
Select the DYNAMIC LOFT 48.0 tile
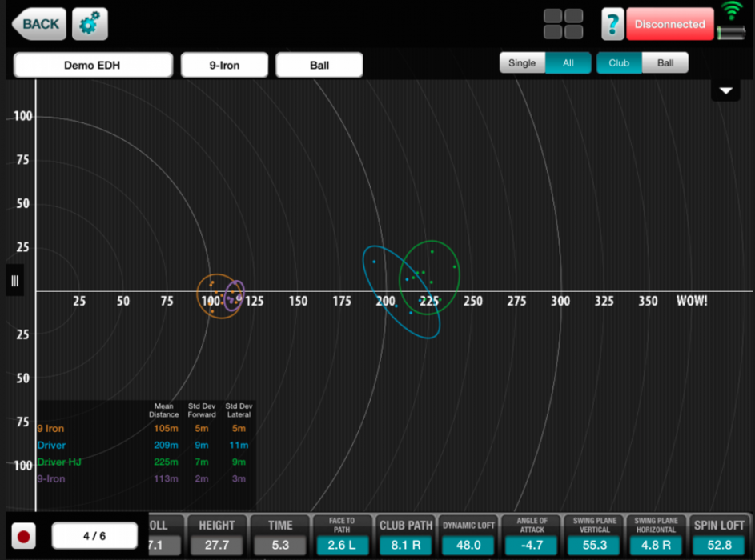(x=468, y=535)
